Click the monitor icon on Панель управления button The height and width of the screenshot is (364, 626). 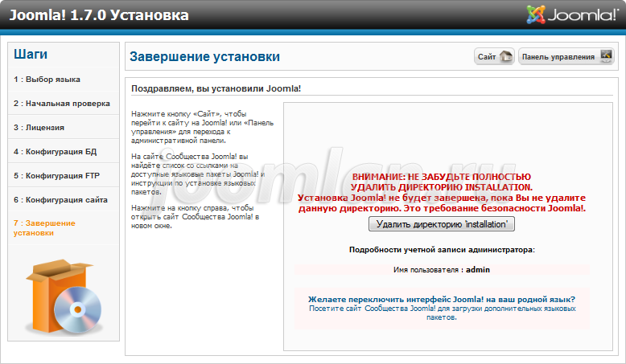tap(606, 56)
